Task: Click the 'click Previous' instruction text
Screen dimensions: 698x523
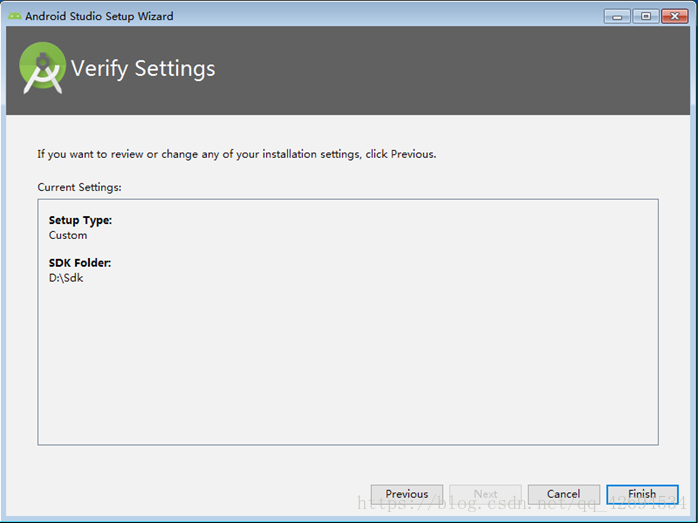Action: [401, 154]
